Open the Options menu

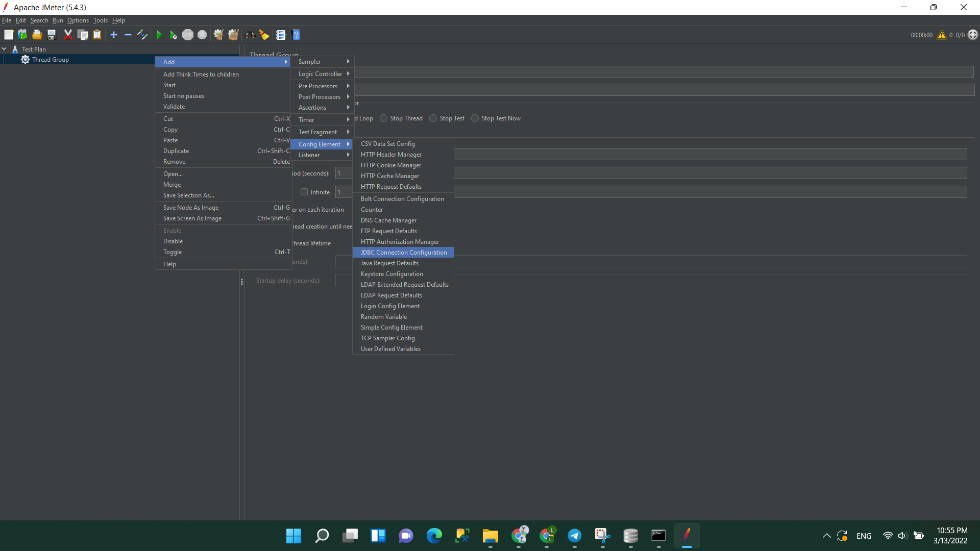point(78,20)
